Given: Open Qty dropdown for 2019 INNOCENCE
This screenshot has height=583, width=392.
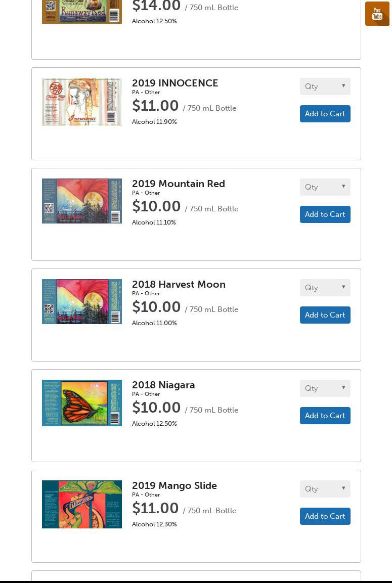Looking at the screenshot, I should tap(325, 86).
